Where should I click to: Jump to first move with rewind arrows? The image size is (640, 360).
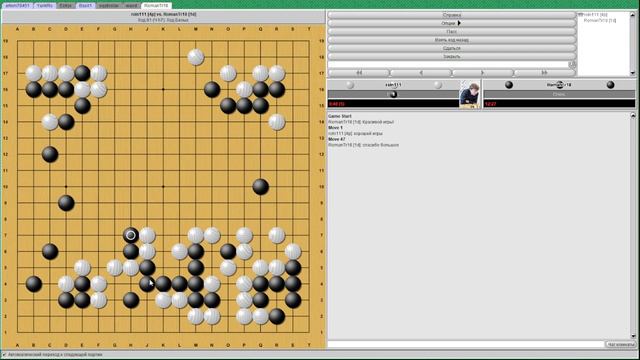click(x=359, y=73)
